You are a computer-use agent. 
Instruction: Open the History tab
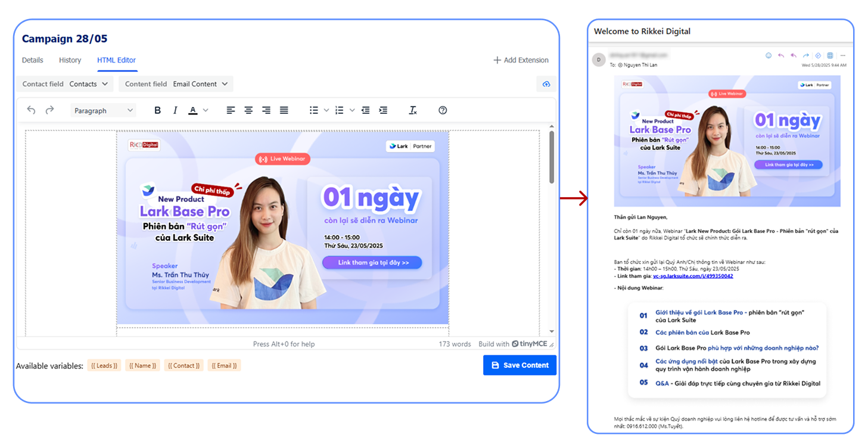point(70,60)
